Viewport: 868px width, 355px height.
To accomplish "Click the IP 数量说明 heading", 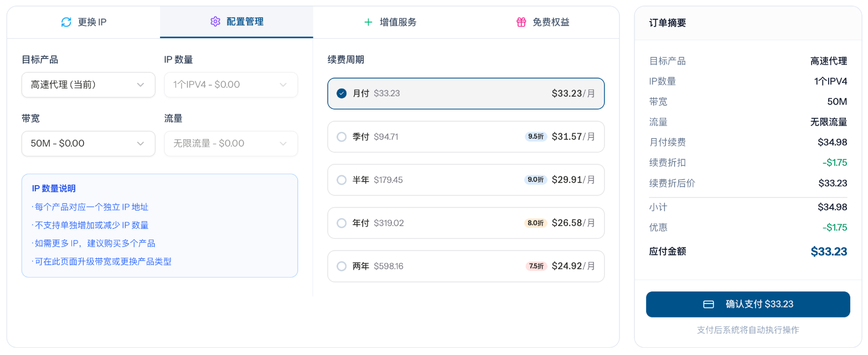I will click(x=54, y=189).
